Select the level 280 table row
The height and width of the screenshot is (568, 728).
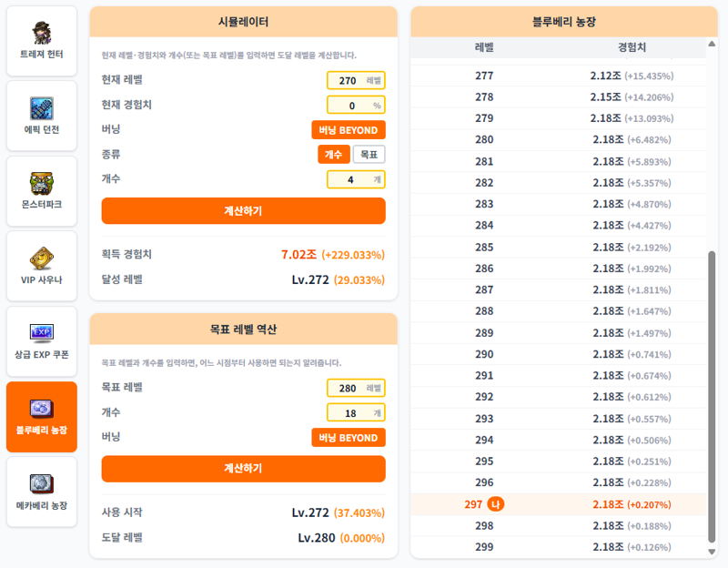click(x=558, y=140)
